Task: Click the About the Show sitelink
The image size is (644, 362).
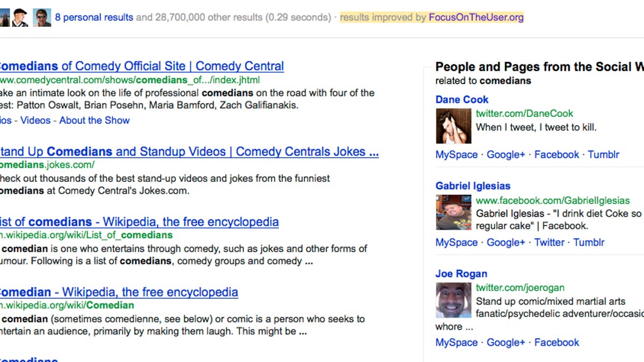Action: click(x=94, y=120)
